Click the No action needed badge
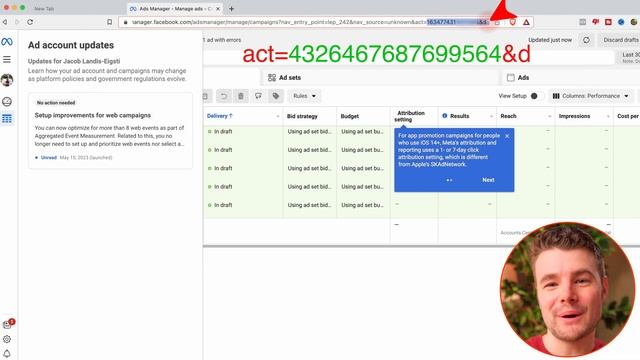640x360 pixels. [56, 103]
